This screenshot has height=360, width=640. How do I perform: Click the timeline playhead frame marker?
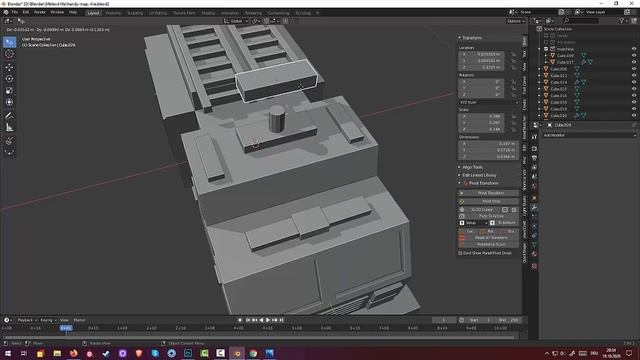66,328
